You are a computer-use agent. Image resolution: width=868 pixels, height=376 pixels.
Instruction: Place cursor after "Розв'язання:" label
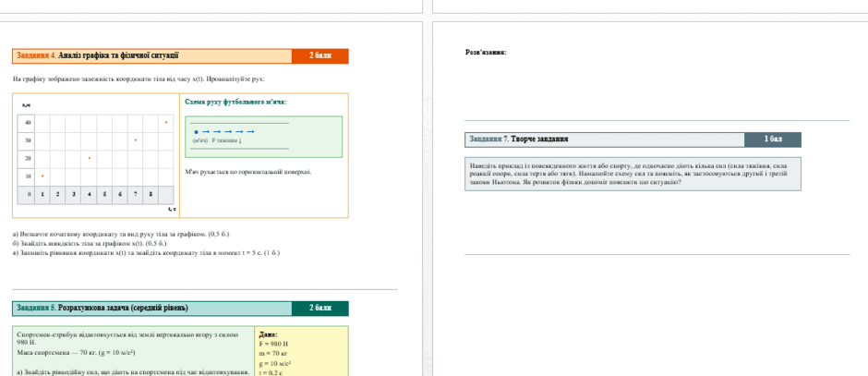tap(507, 53)
